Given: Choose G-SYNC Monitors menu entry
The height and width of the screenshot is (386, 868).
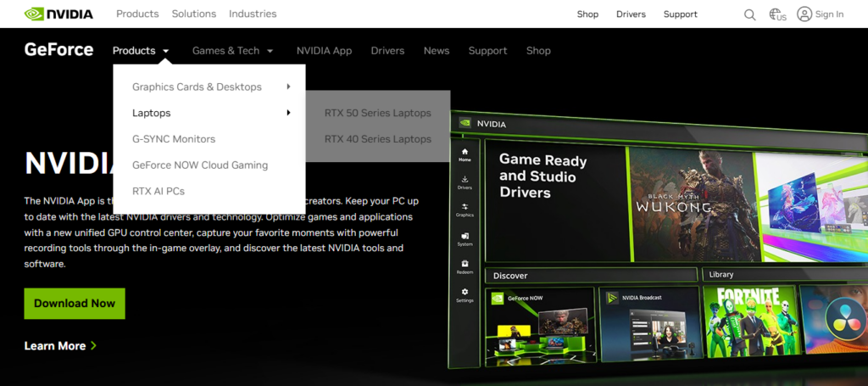Looking at the screenshot, I should click(x=174, y=139).
